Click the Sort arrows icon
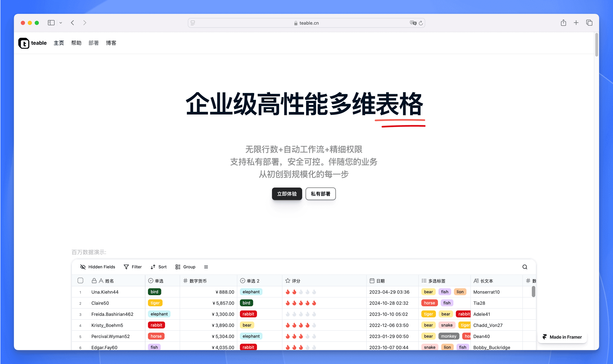This screenshot has height=364, width=613. (153, 267)
